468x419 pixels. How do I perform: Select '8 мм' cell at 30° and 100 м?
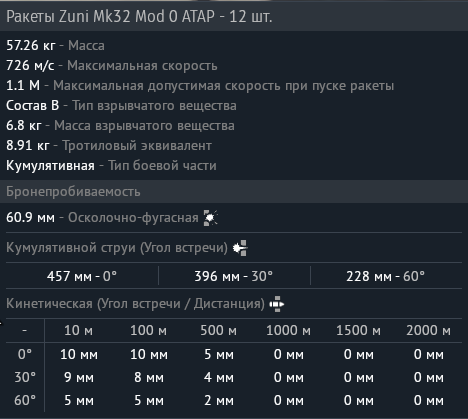[x=149, y=378]
